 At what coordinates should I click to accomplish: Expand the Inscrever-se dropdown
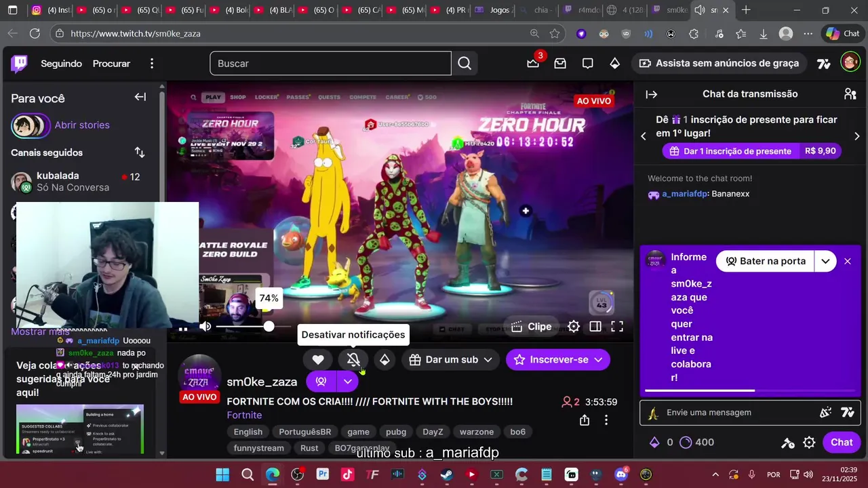click(x=598, y=360)
